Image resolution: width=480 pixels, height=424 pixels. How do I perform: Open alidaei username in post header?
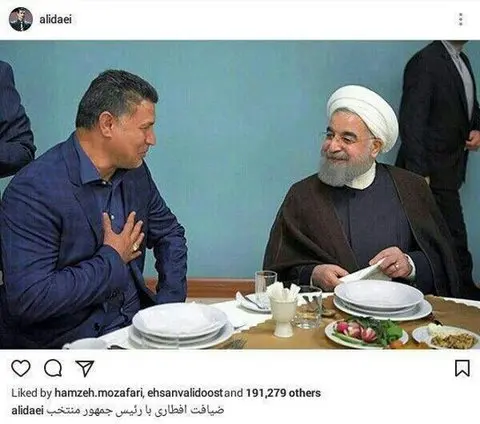(x=55, y=20)
